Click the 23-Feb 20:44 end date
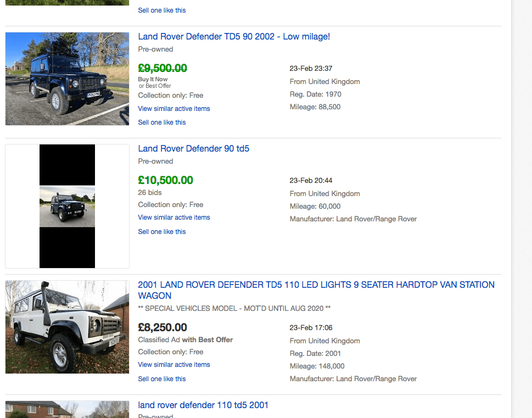Viewport: 532px width, 418px height. tap(311, 181)
